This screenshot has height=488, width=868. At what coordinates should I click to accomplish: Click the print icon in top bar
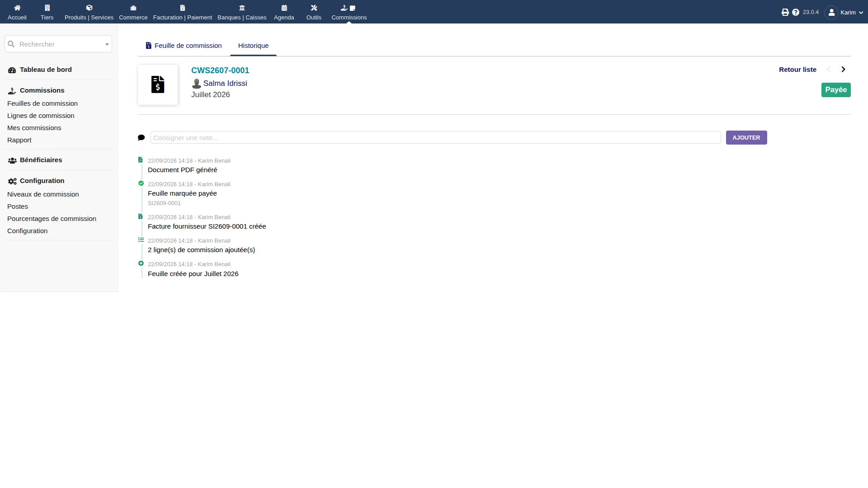(x=785, y=12)
